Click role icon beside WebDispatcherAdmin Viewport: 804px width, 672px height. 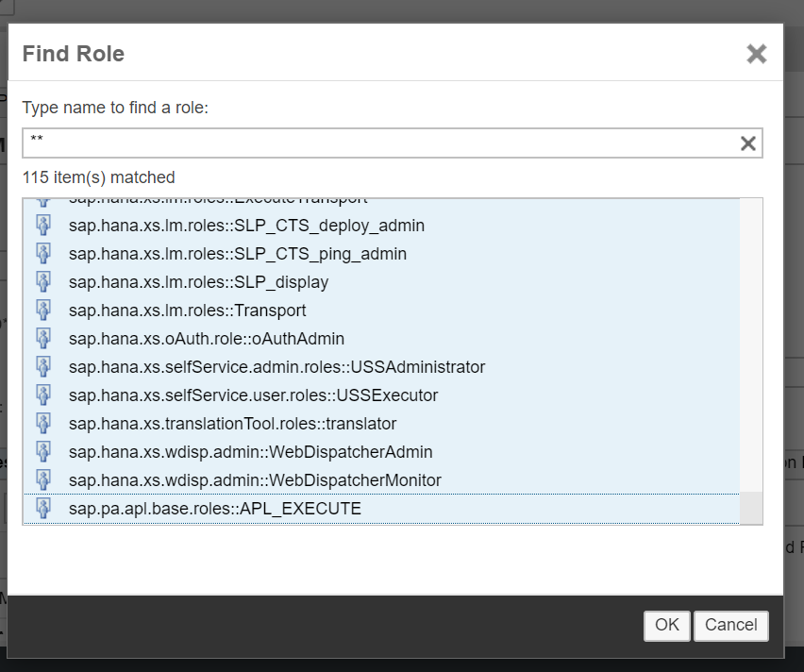[43, 451]
